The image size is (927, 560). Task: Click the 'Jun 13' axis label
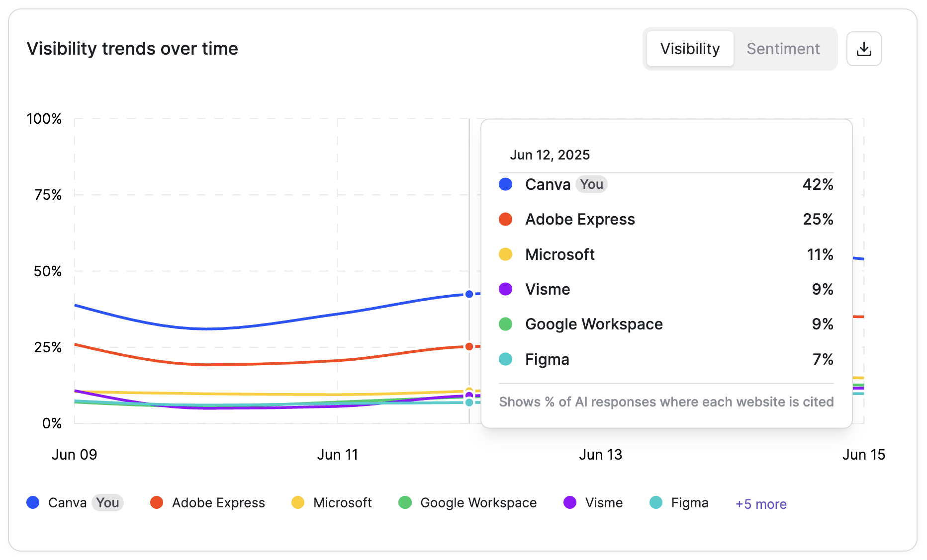[x=601, y=455]
